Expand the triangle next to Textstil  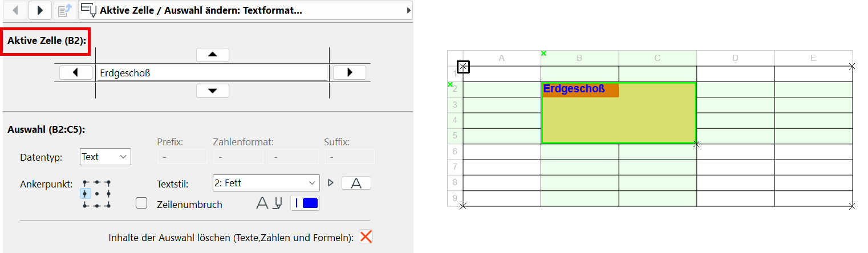(330, 183)
